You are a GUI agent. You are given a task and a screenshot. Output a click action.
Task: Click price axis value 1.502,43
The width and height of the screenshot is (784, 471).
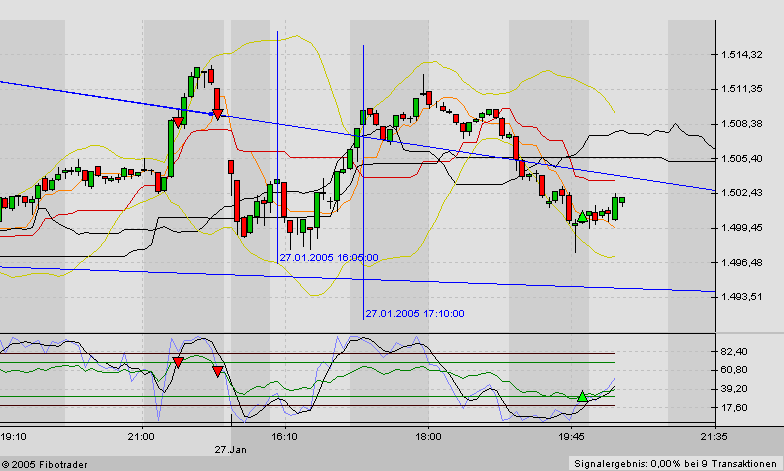pyautogui.click(x=742, y=193)
